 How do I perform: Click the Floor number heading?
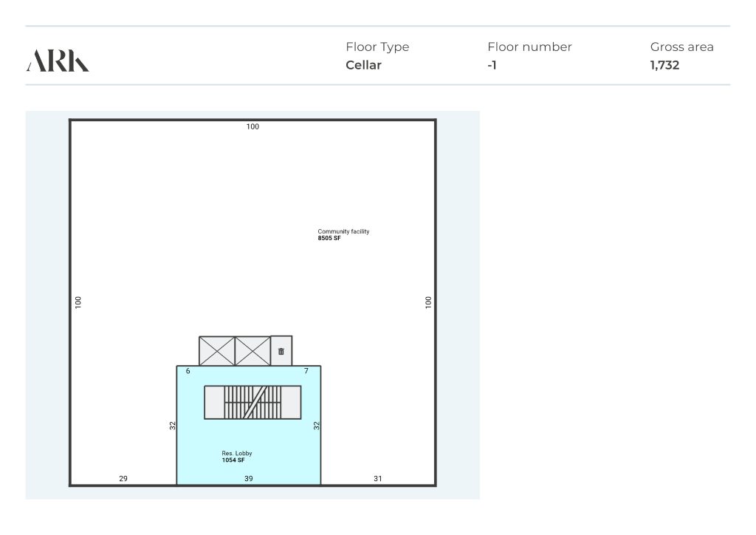pos(529,47)
